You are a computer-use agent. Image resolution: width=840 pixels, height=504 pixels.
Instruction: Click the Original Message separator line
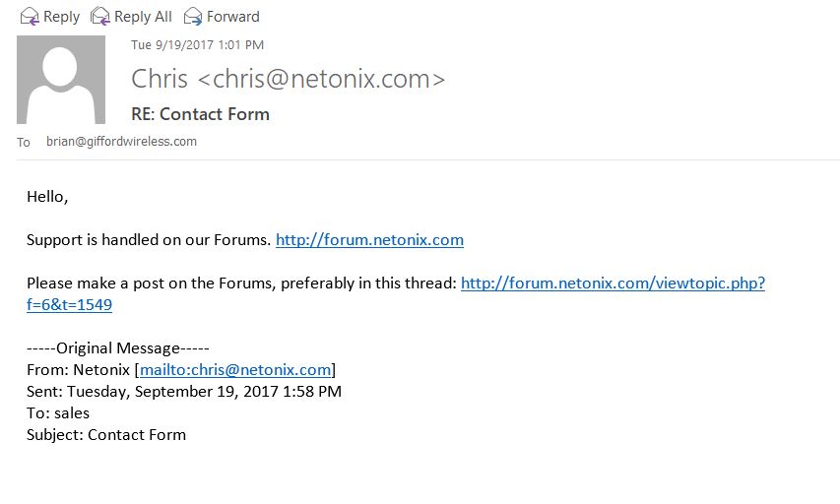(117, 348)
